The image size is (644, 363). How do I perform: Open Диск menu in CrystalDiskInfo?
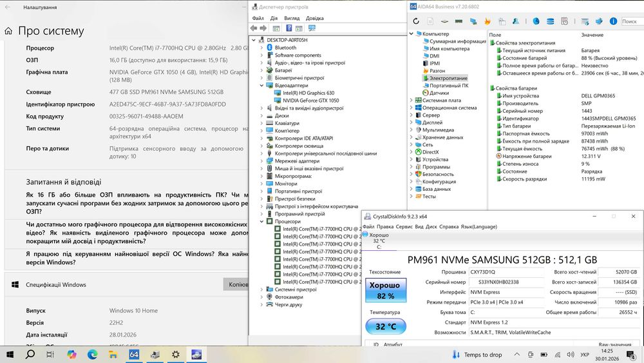431,226
